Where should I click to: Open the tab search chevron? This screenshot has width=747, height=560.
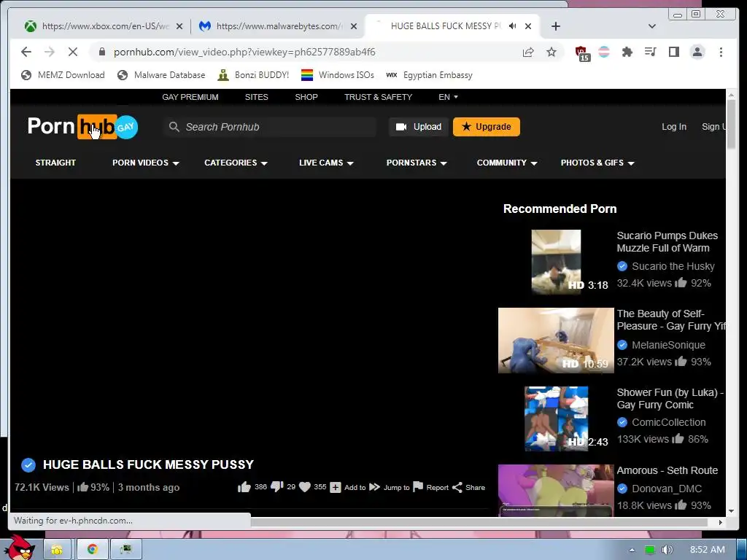coord(652,26)
